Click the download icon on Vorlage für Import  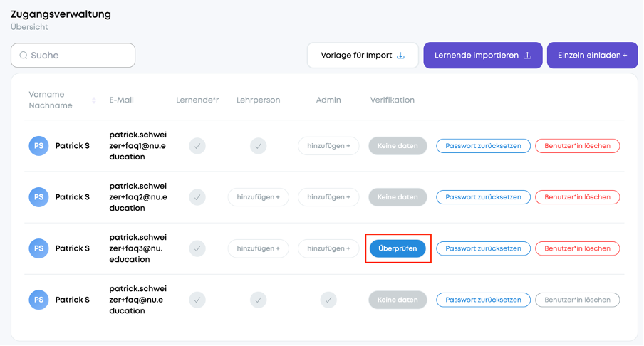(x=401, y=56)
